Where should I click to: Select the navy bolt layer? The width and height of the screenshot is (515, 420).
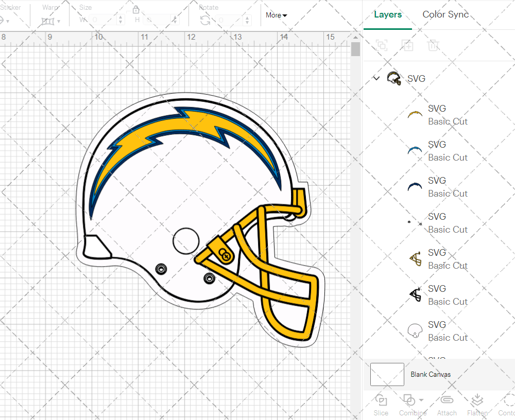click(415, 187)
